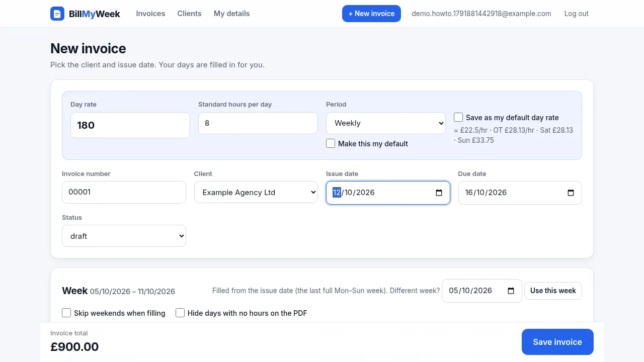Log out of the account

(x=576, y=14)
